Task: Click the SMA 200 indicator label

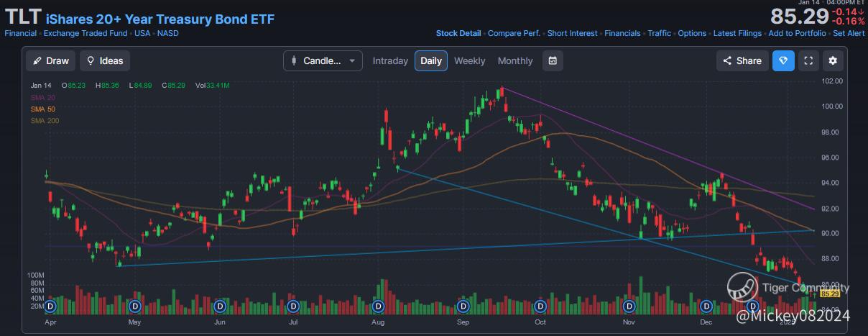Action: point(42,120)
